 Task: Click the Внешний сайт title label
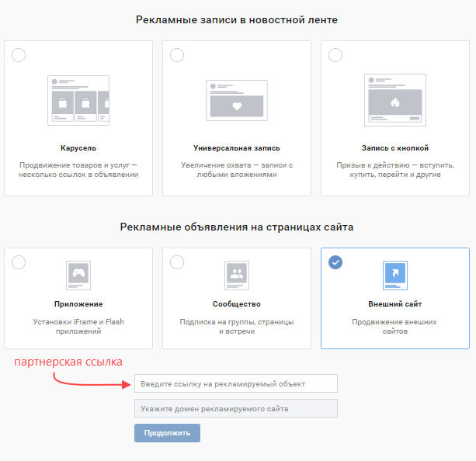coord(394,304)
